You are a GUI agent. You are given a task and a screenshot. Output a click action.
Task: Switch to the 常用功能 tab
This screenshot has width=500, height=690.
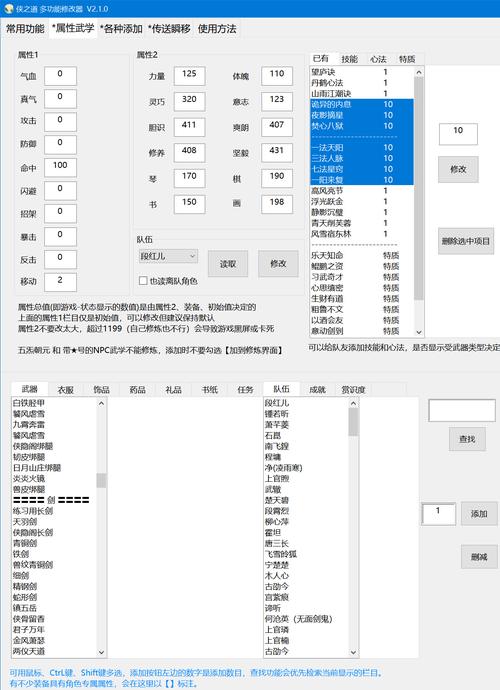(25, 29)
